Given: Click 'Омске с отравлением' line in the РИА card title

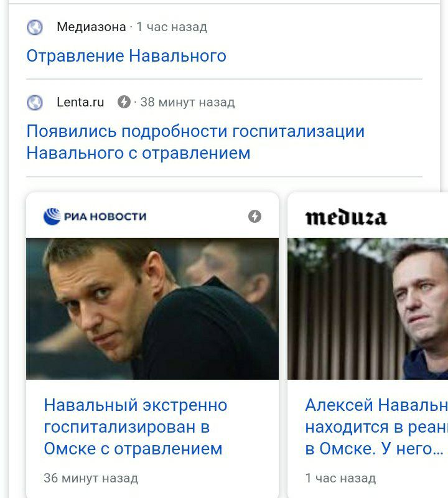Looking at the screenshot, I should pyautogui.click(x=133, y=449).
